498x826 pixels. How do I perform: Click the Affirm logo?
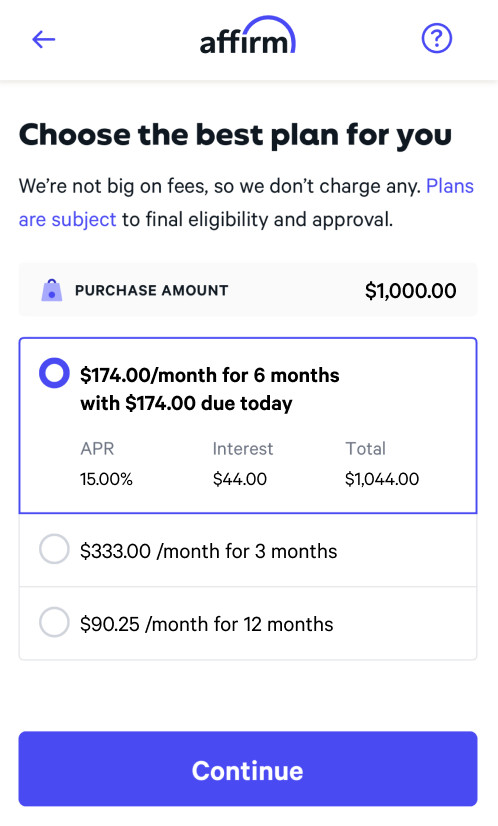pos(248,36)
